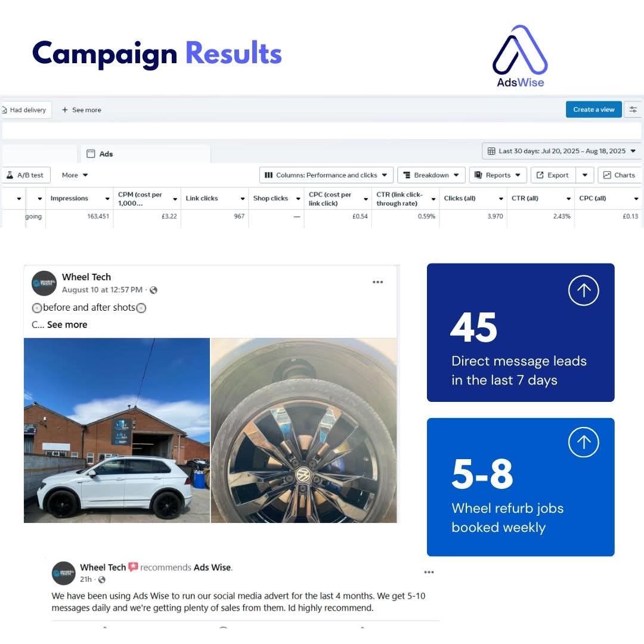Click the Export button
Image resolution: width=644 pixels, height=644 pixels.
pyautogui.click(x=553, y=175)
